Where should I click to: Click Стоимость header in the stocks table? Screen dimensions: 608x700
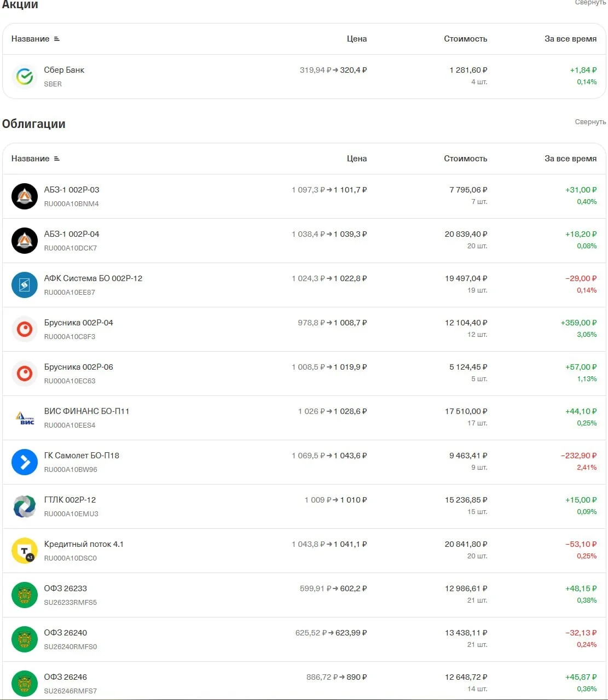click(x=465, y=39)
